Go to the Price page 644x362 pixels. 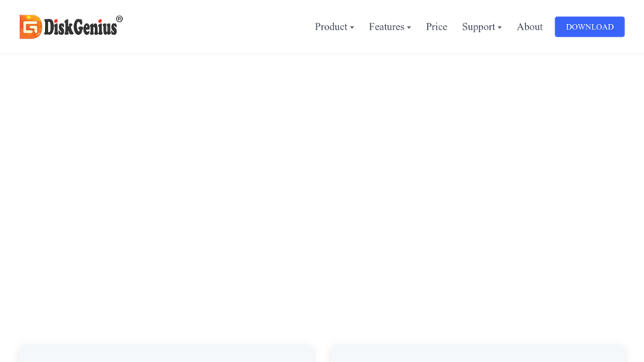(x=436, y=26)
